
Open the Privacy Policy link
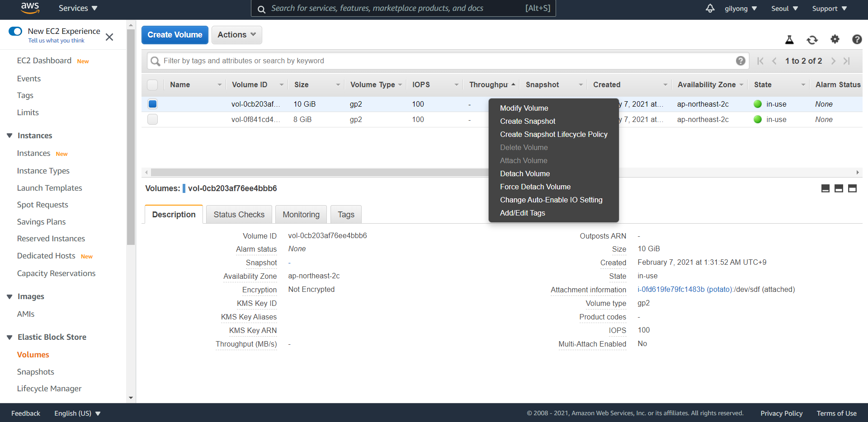click(x=781, y=413)
